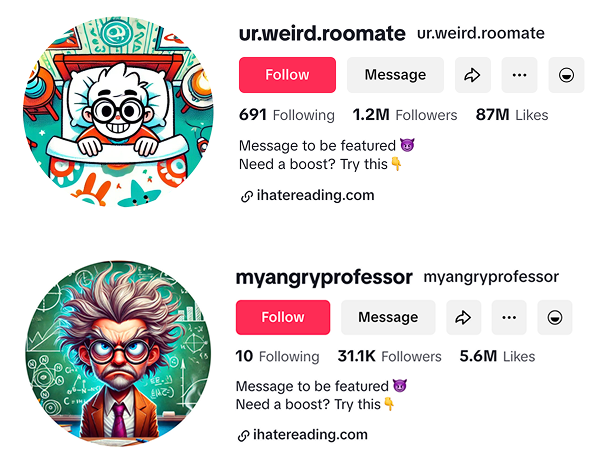Screen dimensions: 610x463
Task: Click half-filled circle icon on myangryprofessor row
Action: coord(555,317)
